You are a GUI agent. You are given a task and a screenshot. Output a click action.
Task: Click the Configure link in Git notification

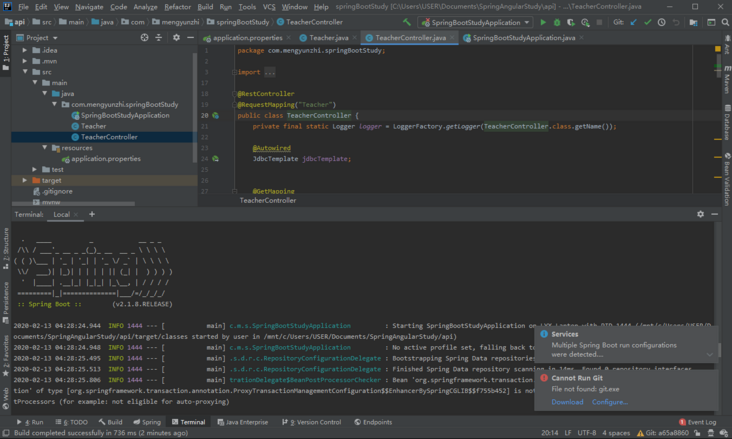(x=610, y=402)
